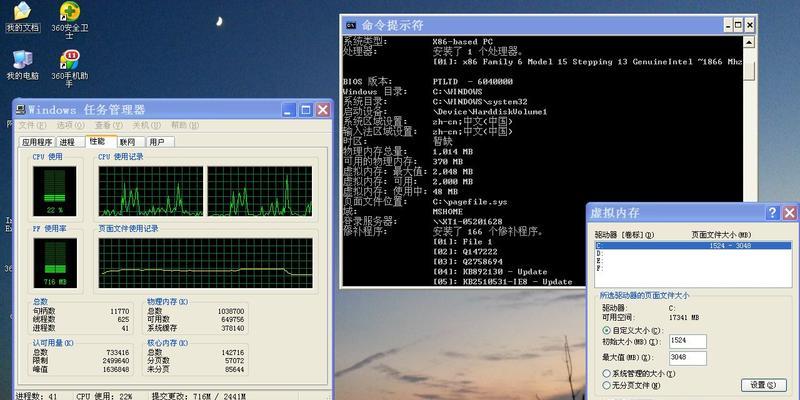Click the PF 使用率 716 MB meter
This screenshot has width=800, height=400.
pyautogui.click(x=55, y=263)
